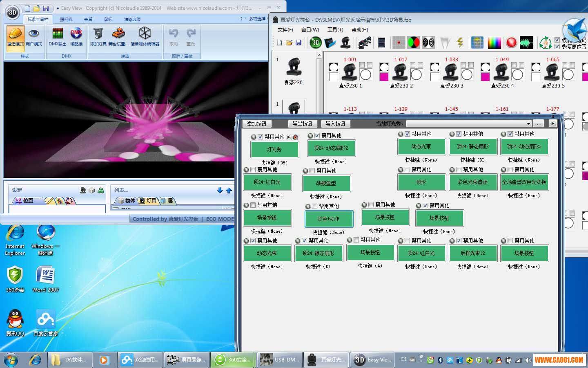
Task: Click the 域配接 DMX globe icon
Action: [x=76, y=36]
